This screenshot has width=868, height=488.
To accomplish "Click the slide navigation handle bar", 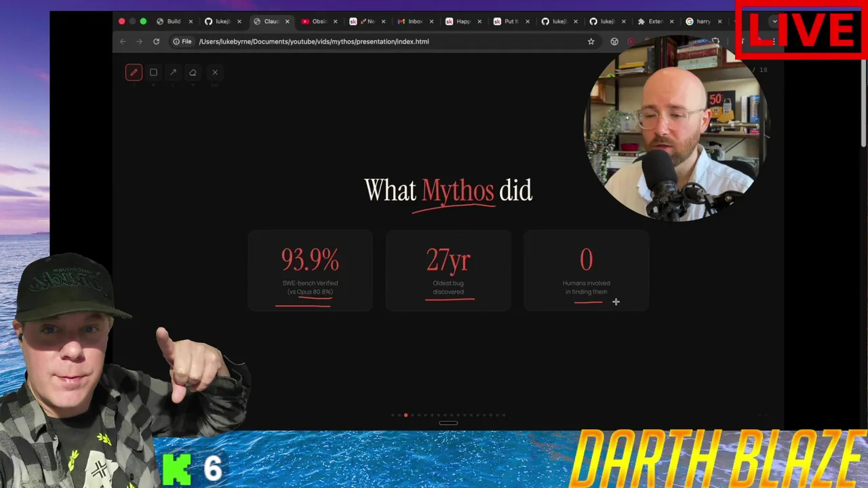I will (x=448, y=423).
